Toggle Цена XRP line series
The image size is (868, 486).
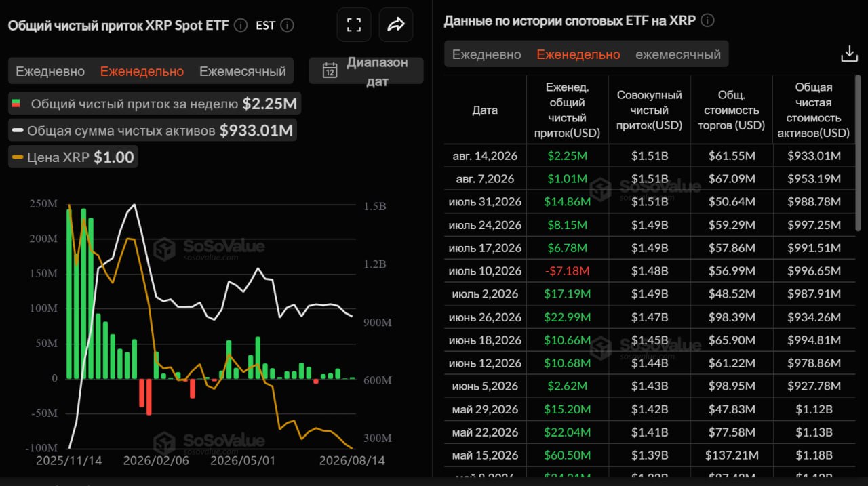click(x=73, y=157)
